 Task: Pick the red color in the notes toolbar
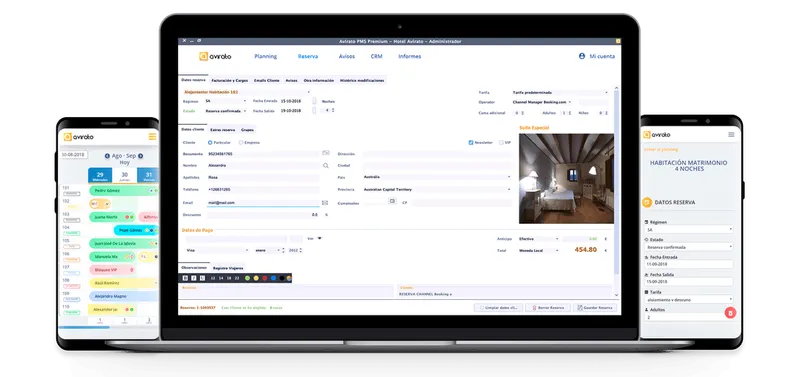264,278
